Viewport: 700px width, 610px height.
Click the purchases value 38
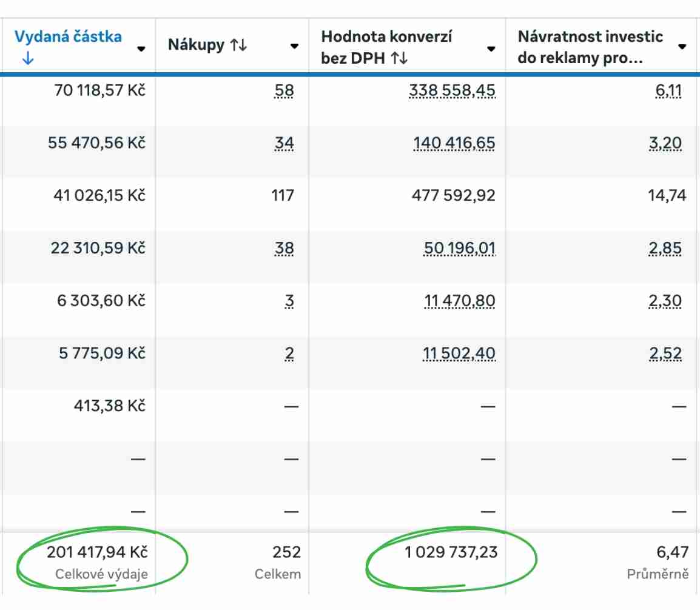pyautogui.click(x=284, y=247)
